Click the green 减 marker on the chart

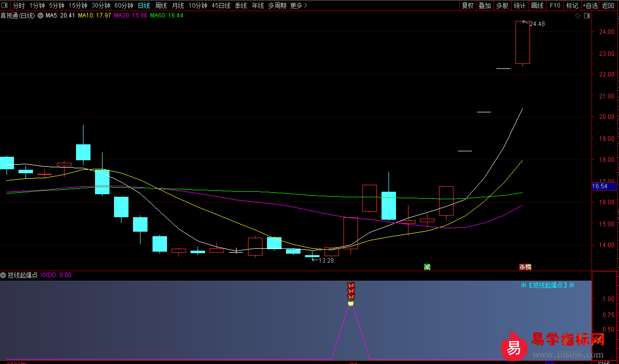(x=427, y=267)
